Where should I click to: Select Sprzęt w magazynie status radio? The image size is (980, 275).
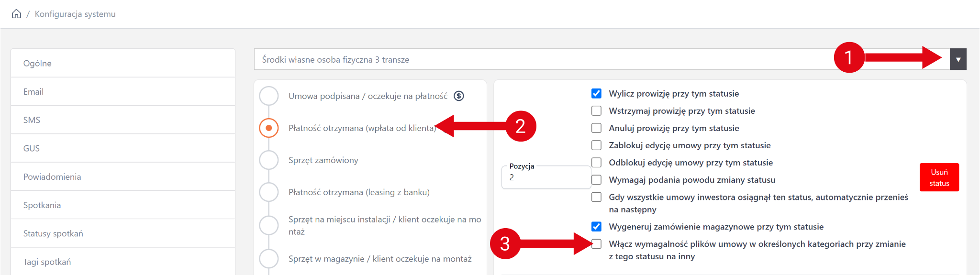269,259
